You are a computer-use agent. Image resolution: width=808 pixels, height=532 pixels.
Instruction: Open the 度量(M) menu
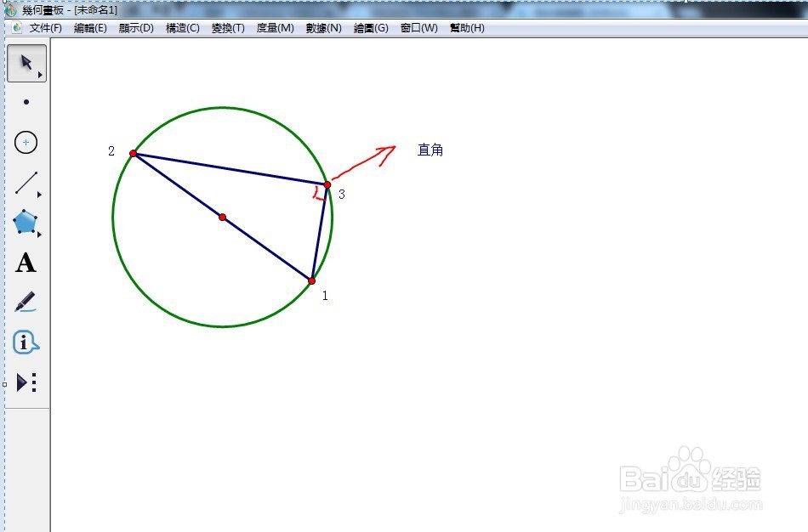pos(276,28)
